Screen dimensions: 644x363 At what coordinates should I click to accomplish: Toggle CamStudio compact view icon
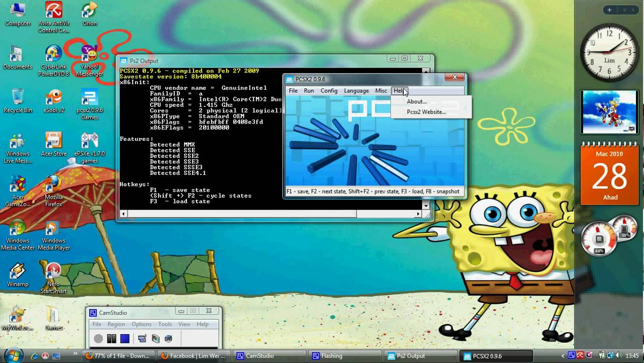pyautogui.click(x=142, y=339)
